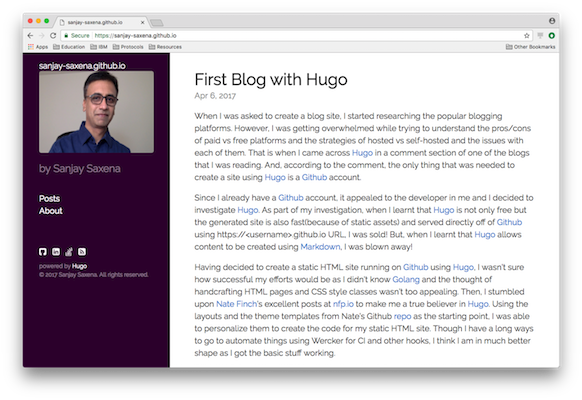Open the GitHub social icon in sidebar

[x=43, y=252]
